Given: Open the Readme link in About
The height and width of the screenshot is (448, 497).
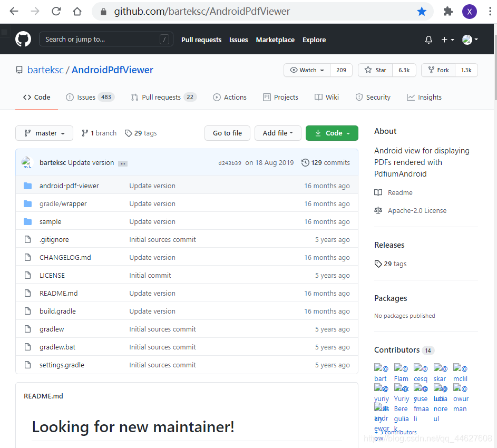Looking at the screenshot, I should [394, 192].
